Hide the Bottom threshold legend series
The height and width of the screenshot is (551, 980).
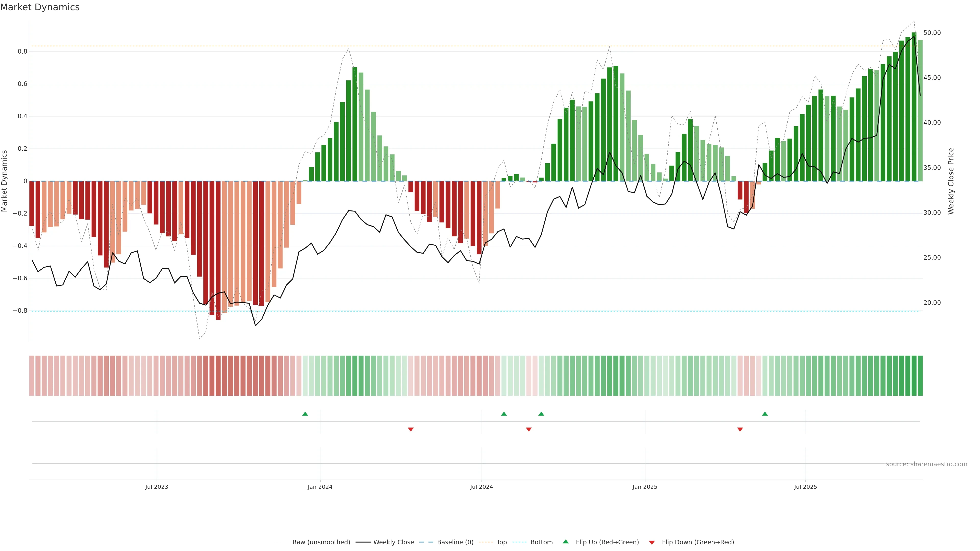541,542
